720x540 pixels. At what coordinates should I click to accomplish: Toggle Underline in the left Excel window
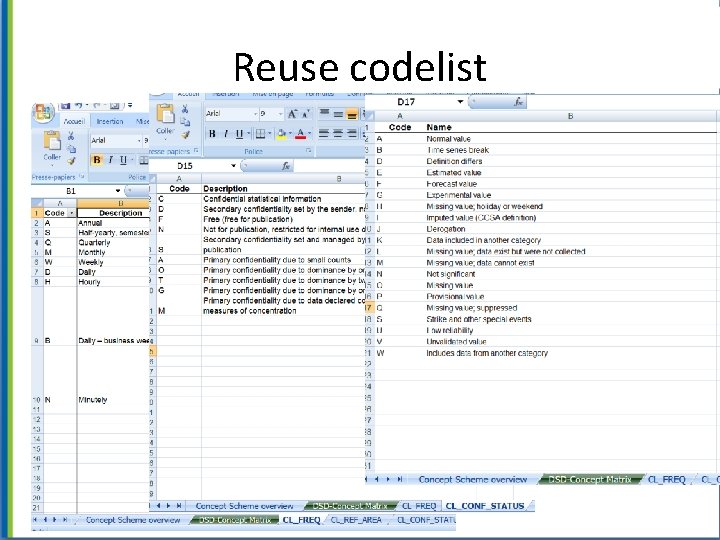tap(123, 160)
